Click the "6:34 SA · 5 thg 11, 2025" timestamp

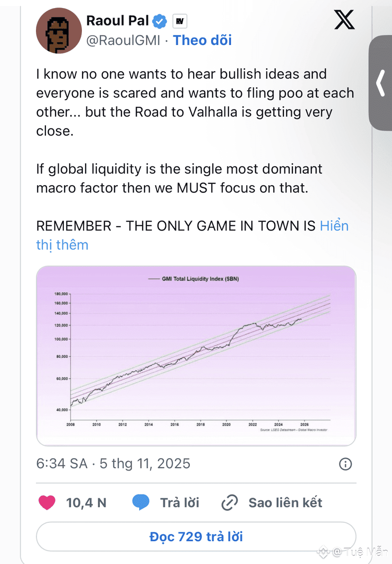click(x=113, y=463)
